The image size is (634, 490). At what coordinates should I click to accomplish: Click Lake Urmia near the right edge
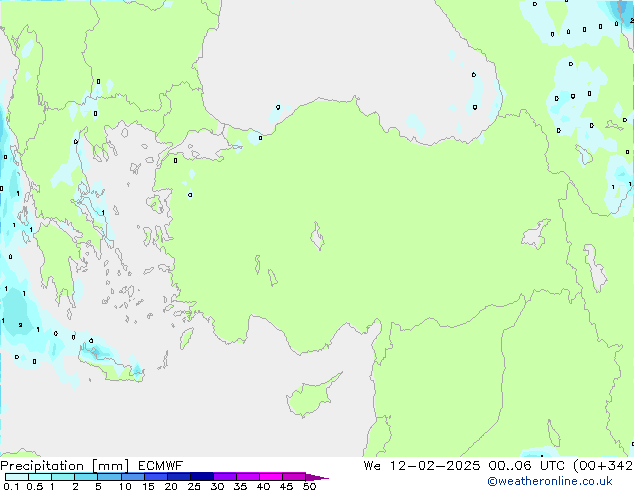click(596, 270)
